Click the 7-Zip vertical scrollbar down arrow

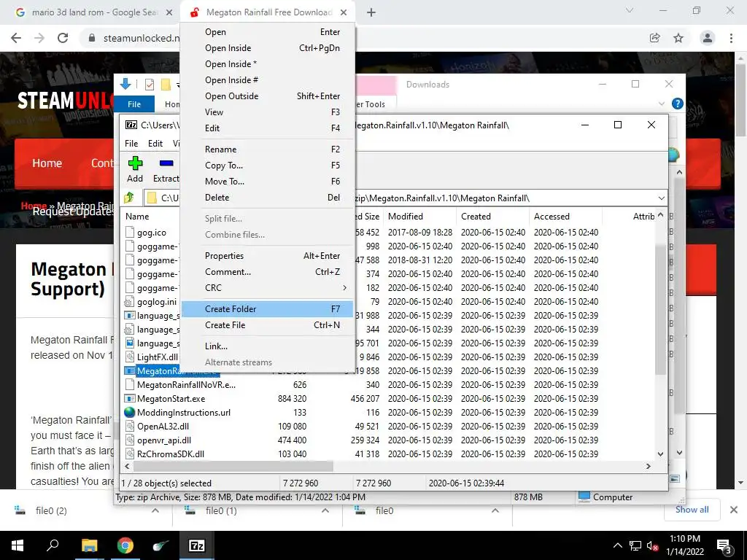[660, 454]
